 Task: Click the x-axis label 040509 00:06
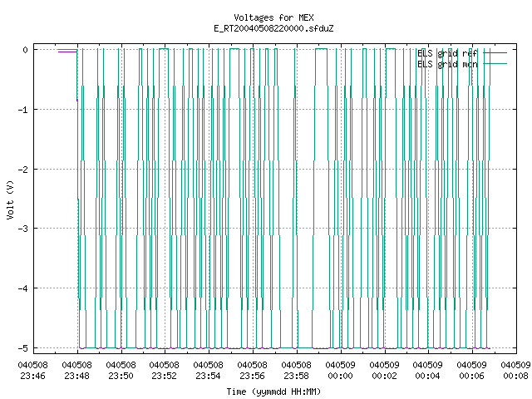472,371
